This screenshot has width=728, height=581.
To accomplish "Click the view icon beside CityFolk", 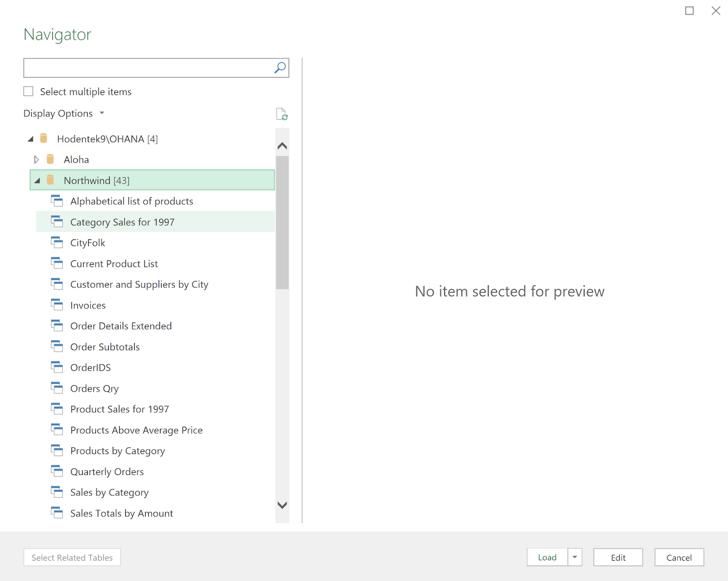I will [x=57, y=242].
